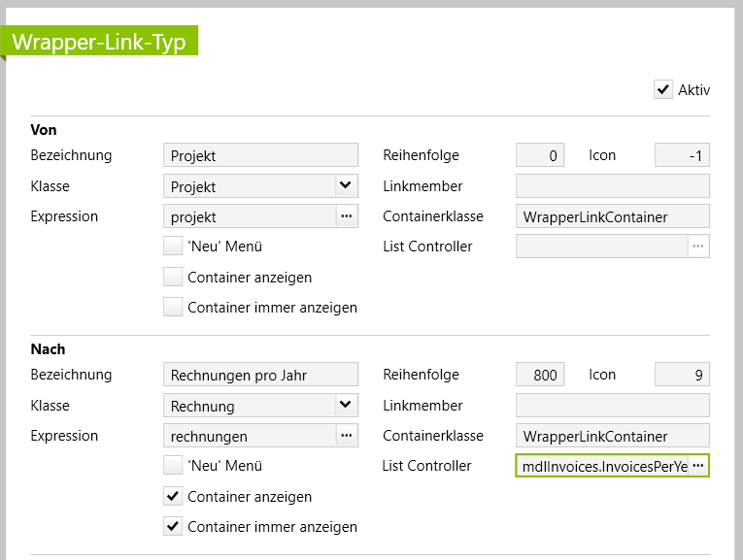Select the Reihenfolge field showing 800
Viewport: 743px width, 560px height.
coord(540,375)
